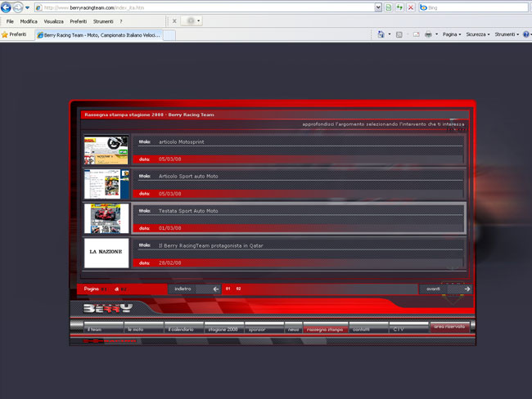Open the Testata Sport Auto Moto thumbnail
This screenshot has height=399, width=532.
click(x=106, y=218)
